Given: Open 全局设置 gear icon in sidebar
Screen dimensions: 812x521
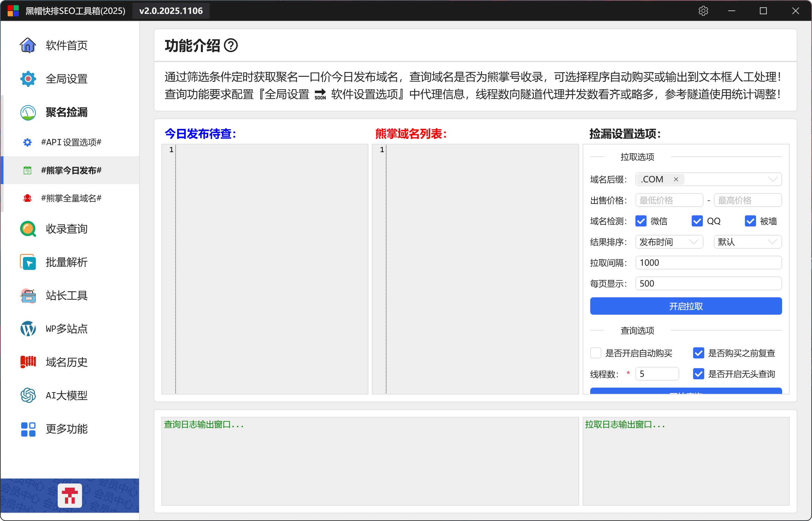Looking at the screenshot, I should pyautogui.click(x=28, y=79).
